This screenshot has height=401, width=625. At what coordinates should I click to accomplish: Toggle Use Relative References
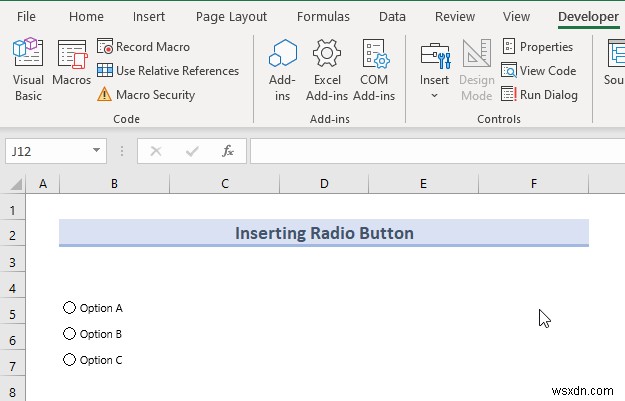[168, 71]
